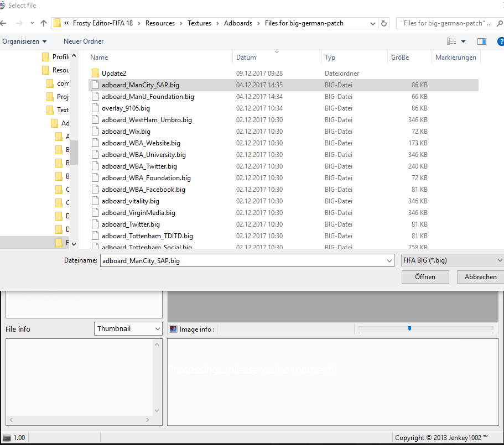Open the Text folder in tree

click(x=58, y=110)
